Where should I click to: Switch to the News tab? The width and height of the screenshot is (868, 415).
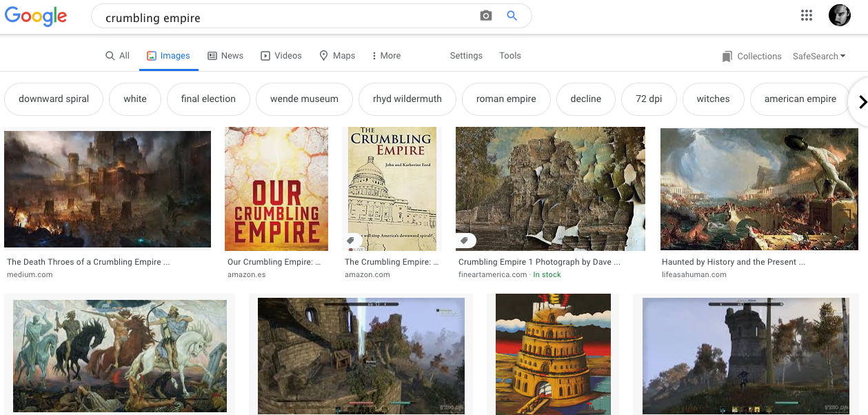point(225,56)
